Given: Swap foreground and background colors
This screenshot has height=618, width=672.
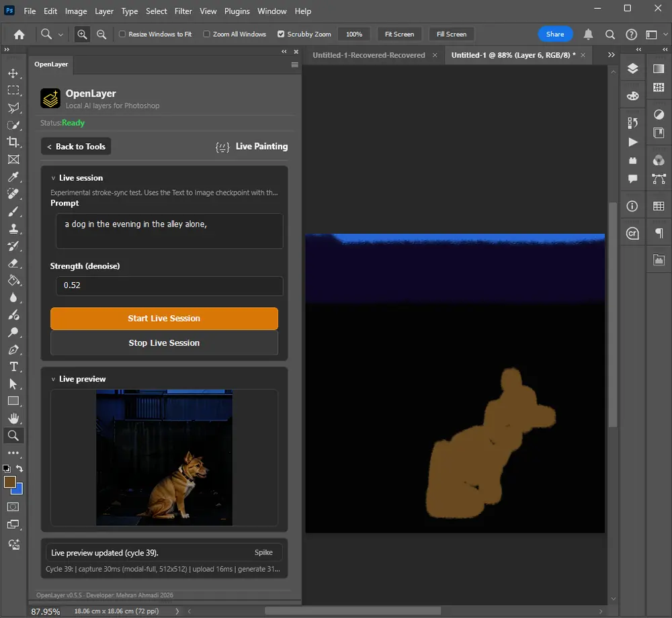Looking at the screenshot, I should tap(19, 468).
